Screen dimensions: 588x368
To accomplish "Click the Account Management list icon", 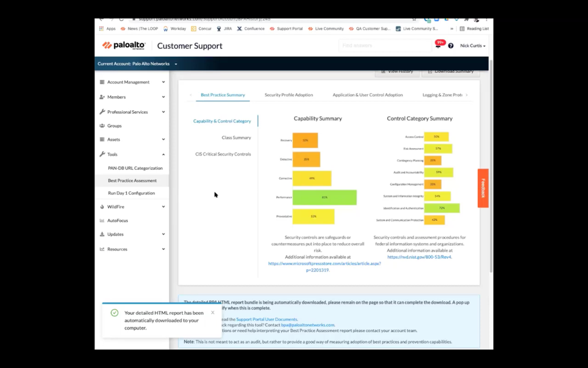I will pos(102,82).
